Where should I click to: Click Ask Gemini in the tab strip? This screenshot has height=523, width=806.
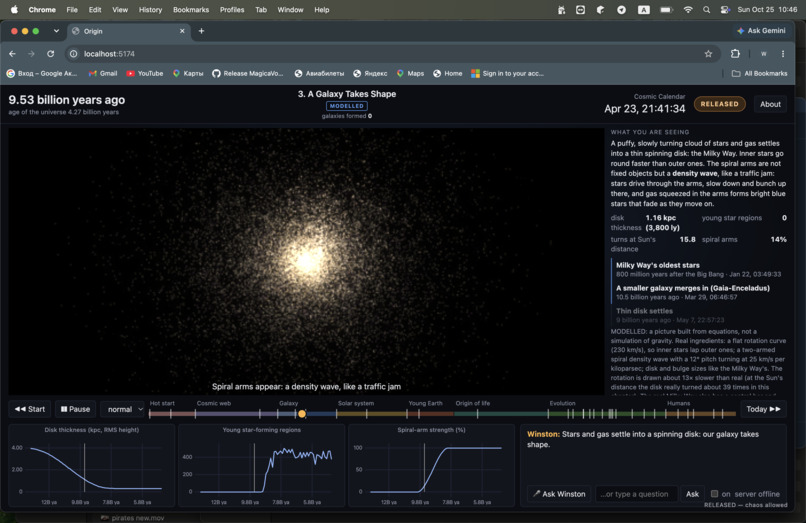[x=761, y=31]
